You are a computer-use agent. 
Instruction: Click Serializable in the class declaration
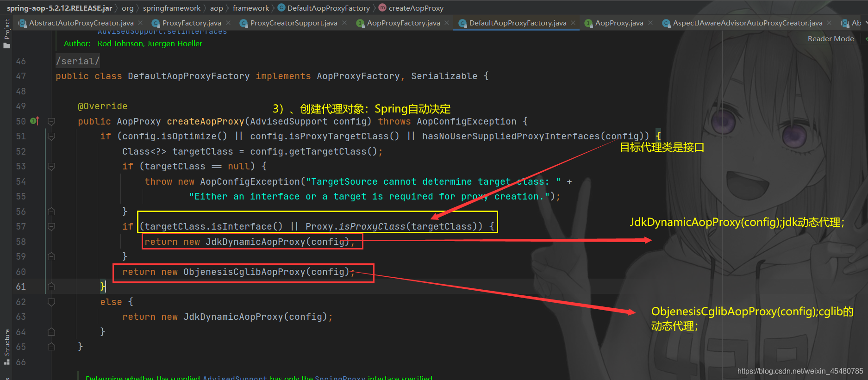pos(444,76)
